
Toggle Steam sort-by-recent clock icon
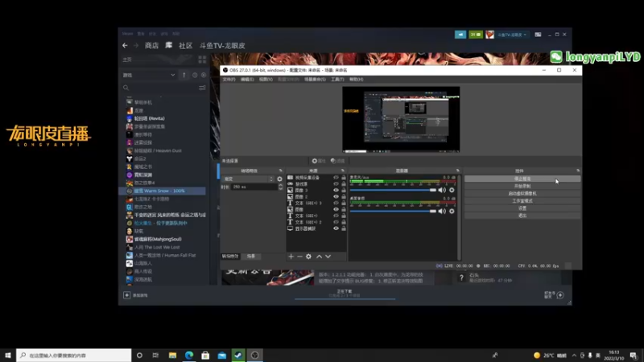click(195, 75)
